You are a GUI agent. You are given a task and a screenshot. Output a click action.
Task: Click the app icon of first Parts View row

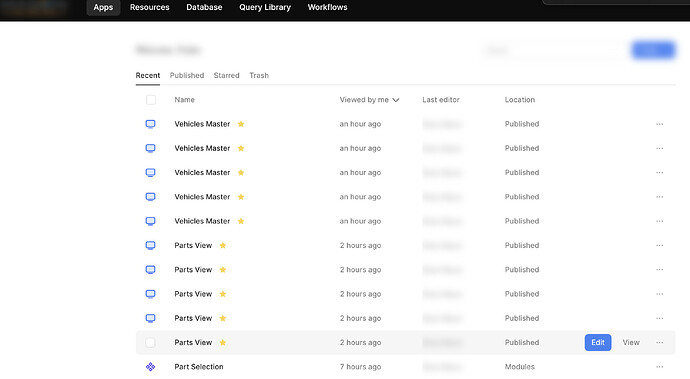[x=150, y=245]
